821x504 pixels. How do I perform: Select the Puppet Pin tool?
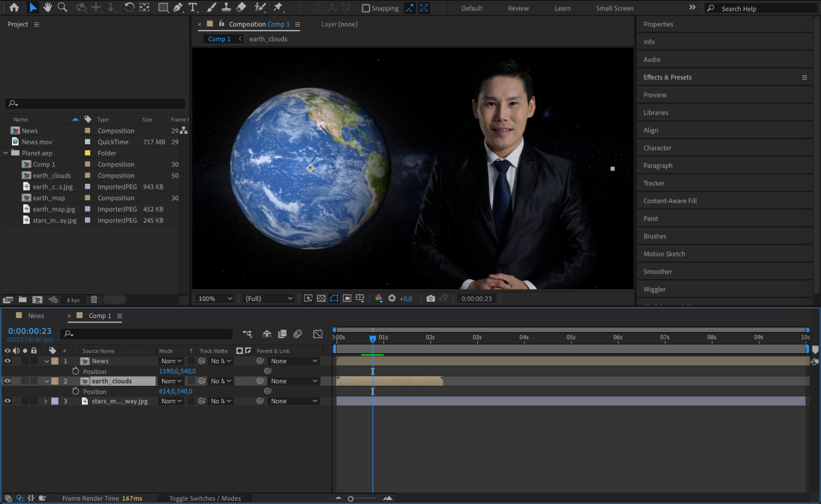(278, 7)
